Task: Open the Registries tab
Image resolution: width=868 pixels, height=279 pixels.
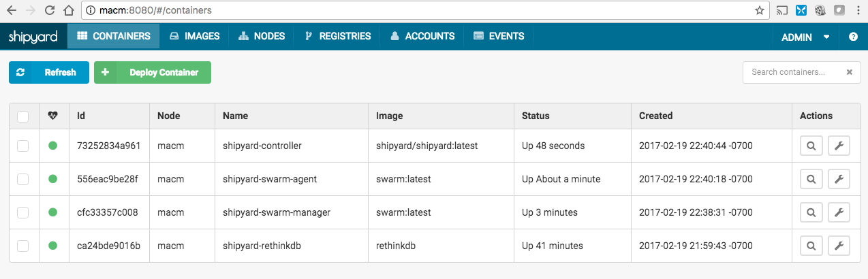Action: coord(338,36)
